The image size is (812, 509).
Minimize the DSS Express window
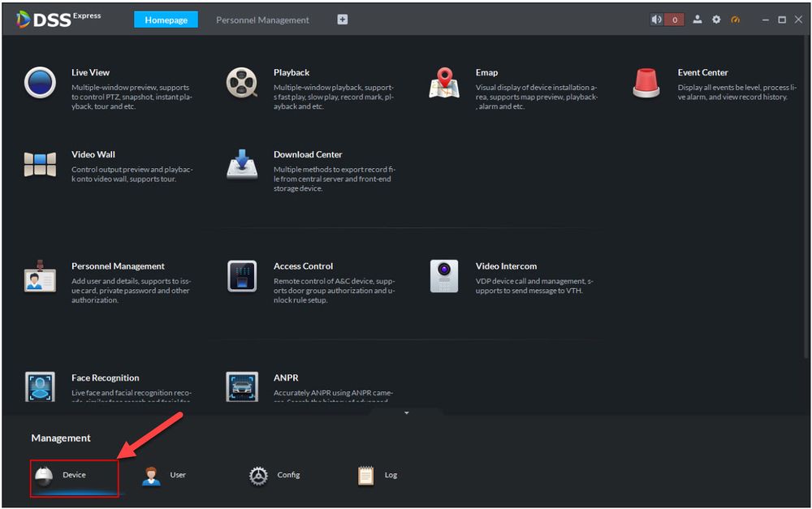click(x=766, y=19)
